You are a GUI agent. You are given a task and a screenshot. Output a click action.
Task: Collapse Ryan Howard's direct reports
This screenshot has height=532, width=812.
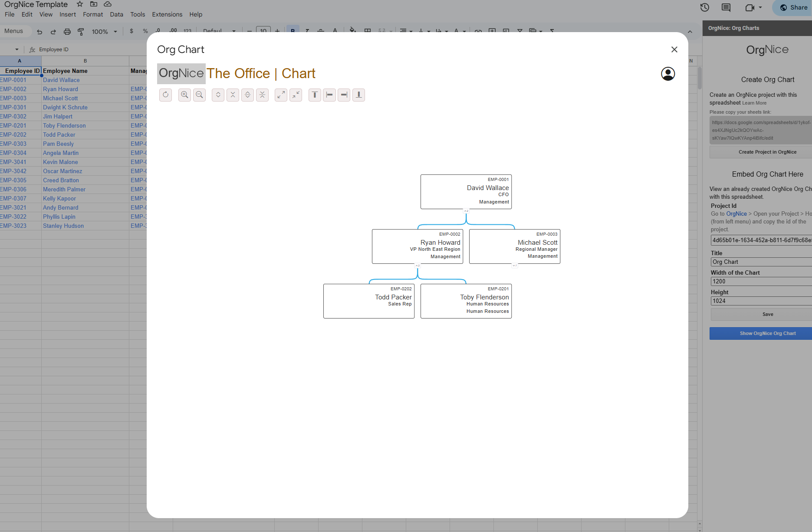coord(418,265)
